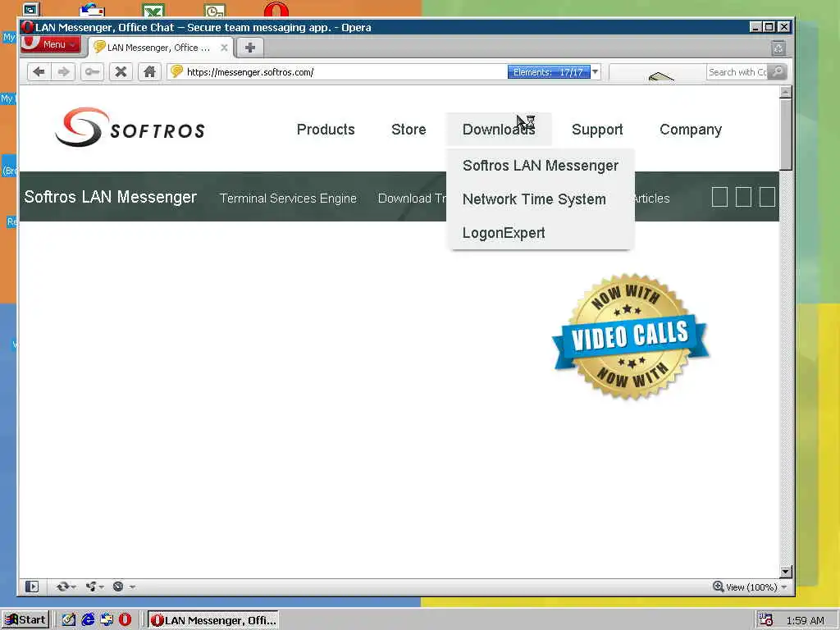Click the site badge in address bar
This screenshot has width=840, height=630.
(177, 71)
